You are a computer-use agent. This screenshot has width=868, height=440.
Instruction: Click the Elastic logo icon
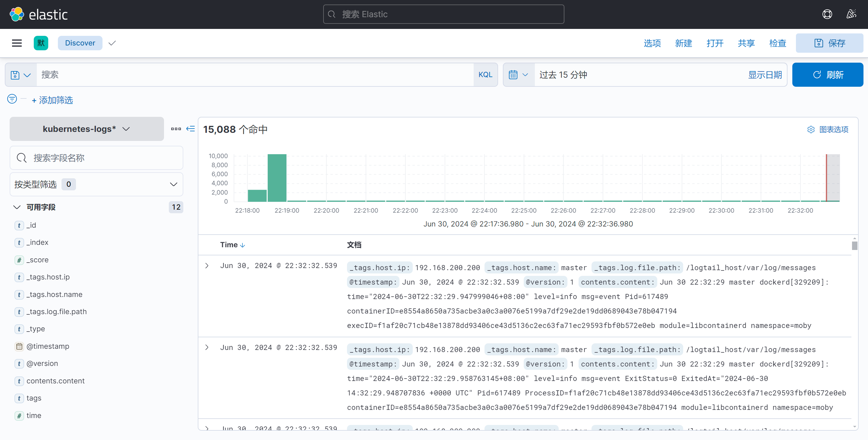pos(17,14)
